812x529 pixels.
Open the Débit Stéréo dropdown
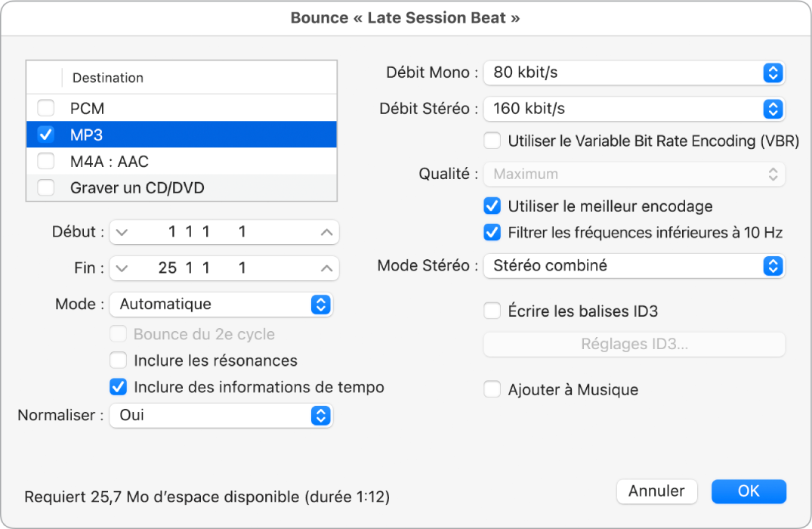pos(634,109)
